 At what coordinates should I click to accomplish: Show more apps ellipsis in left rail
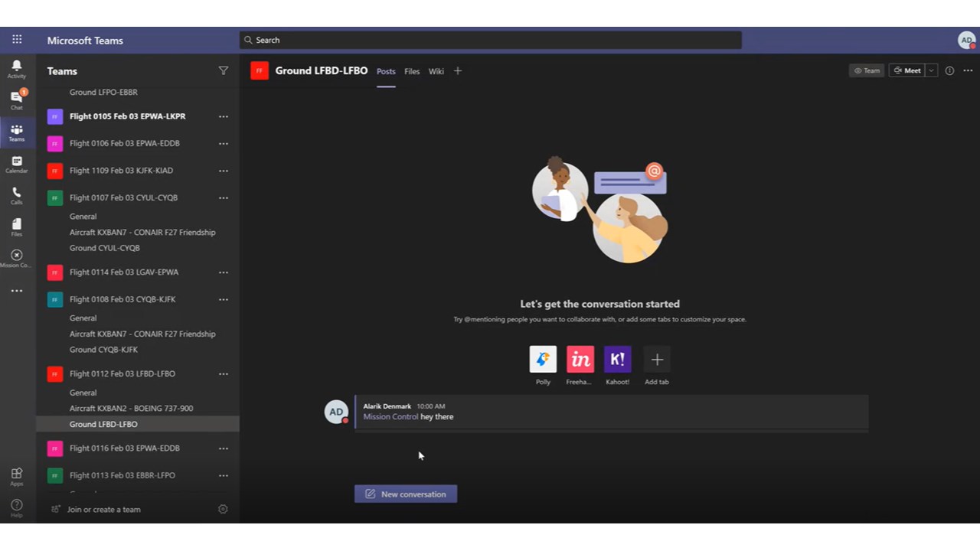tap(17, 291)
